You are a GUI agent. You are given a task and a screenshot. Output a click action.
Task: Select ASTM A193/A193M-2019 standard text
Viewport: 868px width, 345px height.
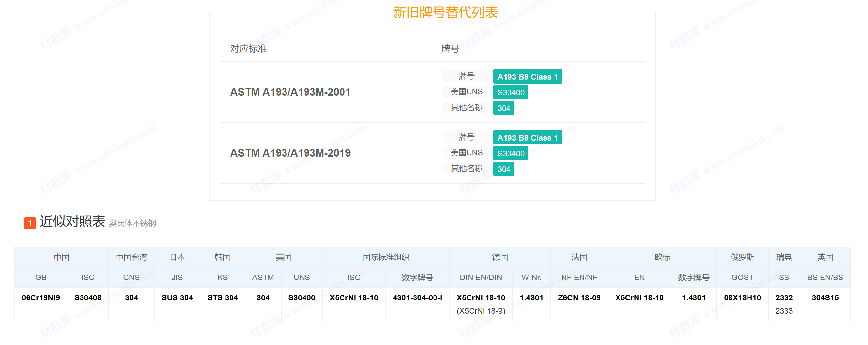[290, 153]
